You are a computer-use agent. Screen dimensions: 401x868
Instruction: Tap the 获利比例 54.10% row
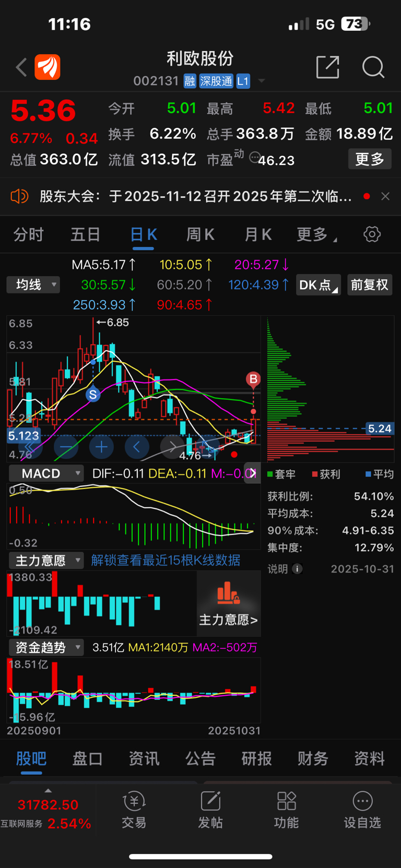pos(331,496)
